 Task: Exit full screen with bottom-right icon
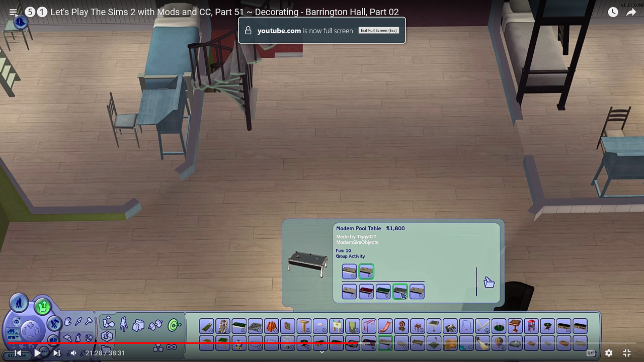point(627,353)
